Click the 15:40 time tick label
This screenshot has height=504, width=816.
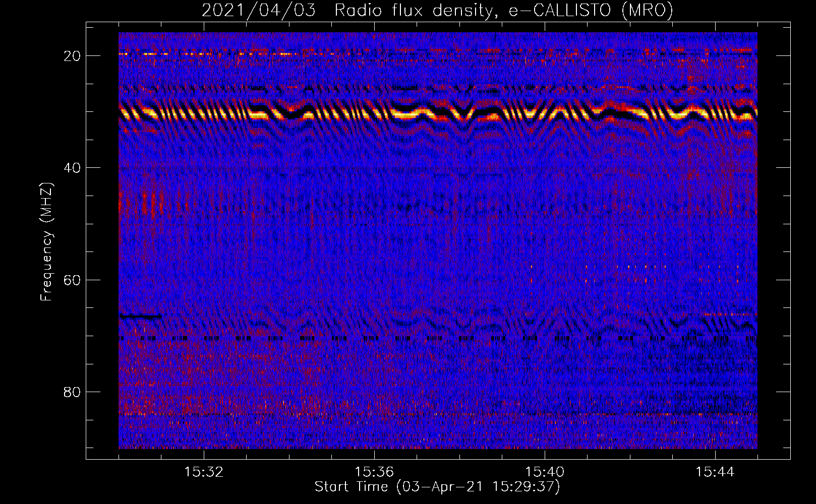[545, 472]
